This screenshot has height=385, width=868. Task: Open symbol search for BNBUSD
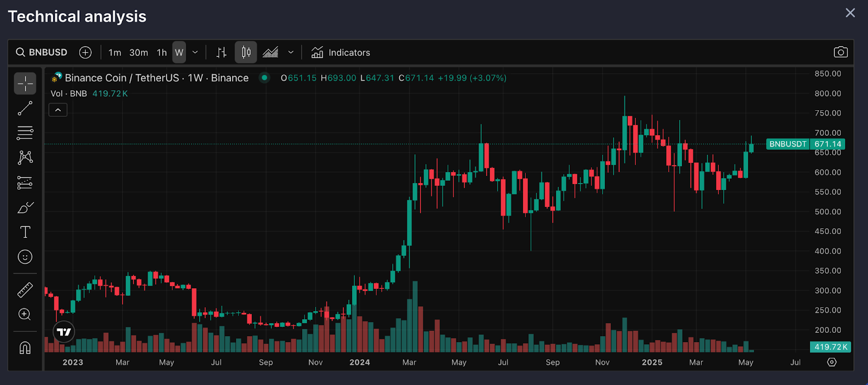point(42,52)
